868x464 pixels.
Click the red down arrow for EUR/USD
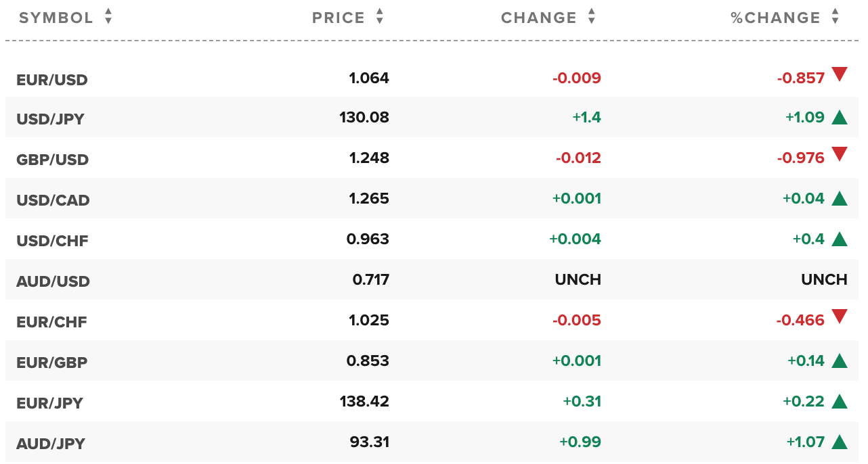click(840, 74)
